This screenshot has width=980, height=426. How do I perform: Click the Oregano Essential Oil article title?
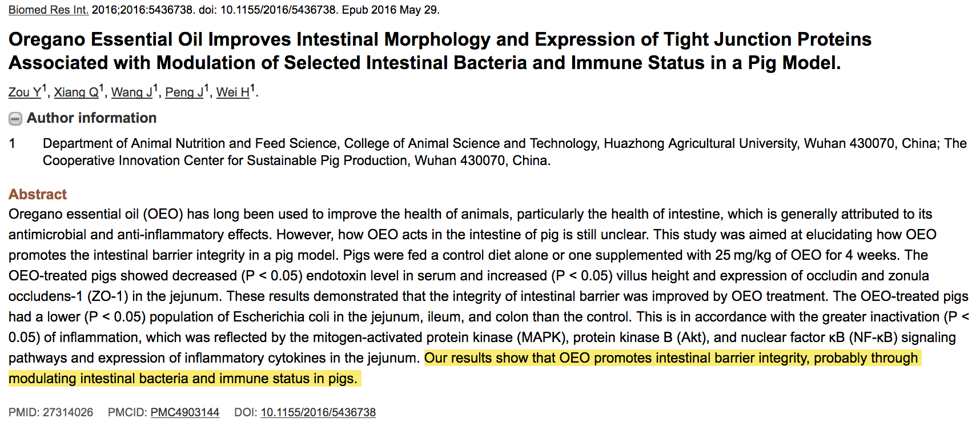click(x=440, y=51)
